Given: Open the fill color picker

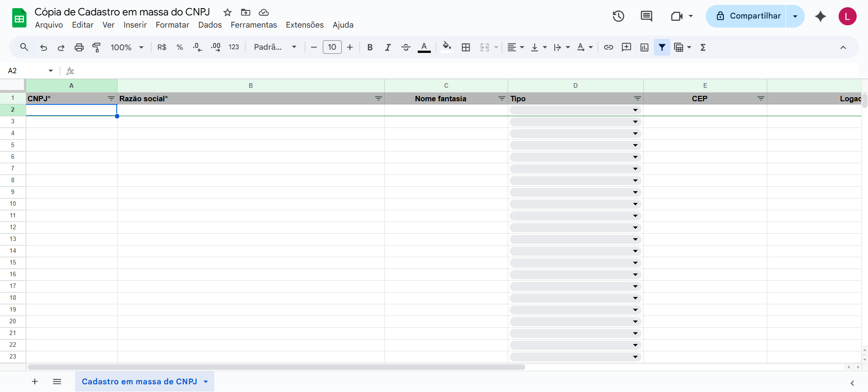Looking at the screenshot, I should (447, 47).
